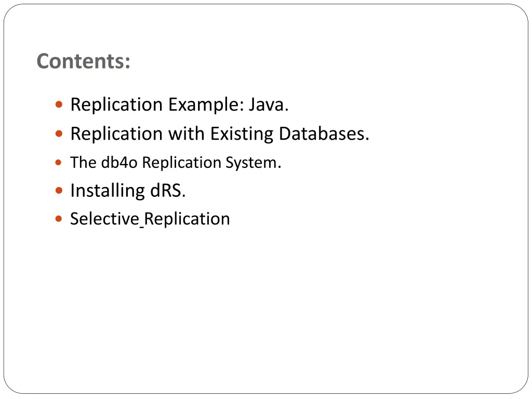Click the word "Example:" in the first bullet
532x399 pixels.
[206, 105]
